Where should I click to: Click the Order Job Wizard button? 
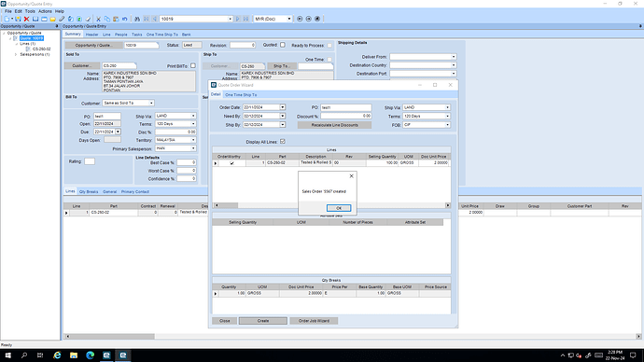[x=314, y=321]
